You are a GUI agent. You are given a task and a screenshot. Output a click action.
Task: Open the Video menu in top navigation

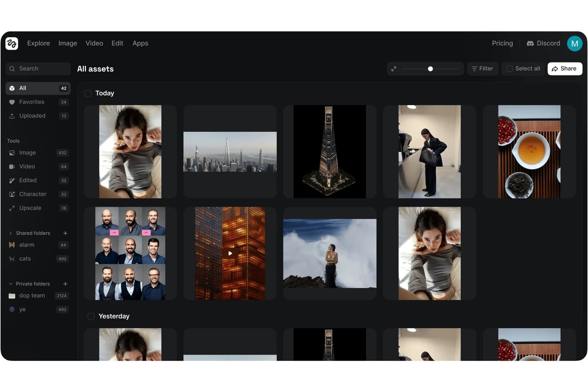(x=94, y=43)
